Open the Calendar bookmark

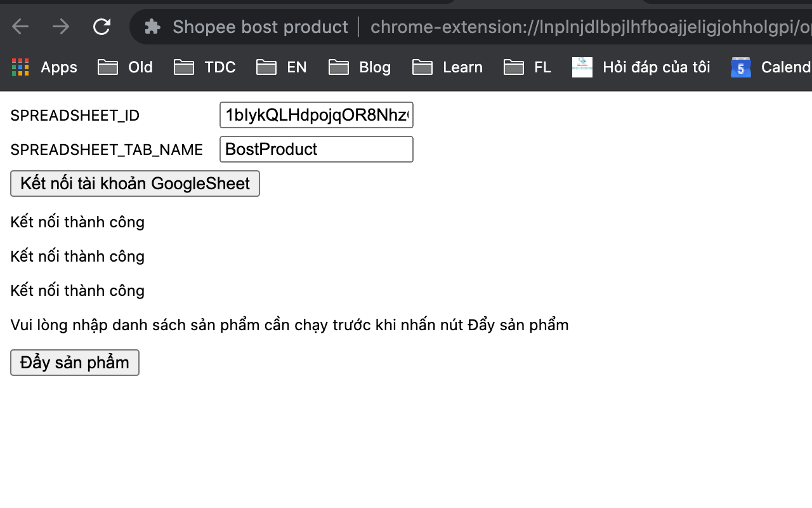771,67
